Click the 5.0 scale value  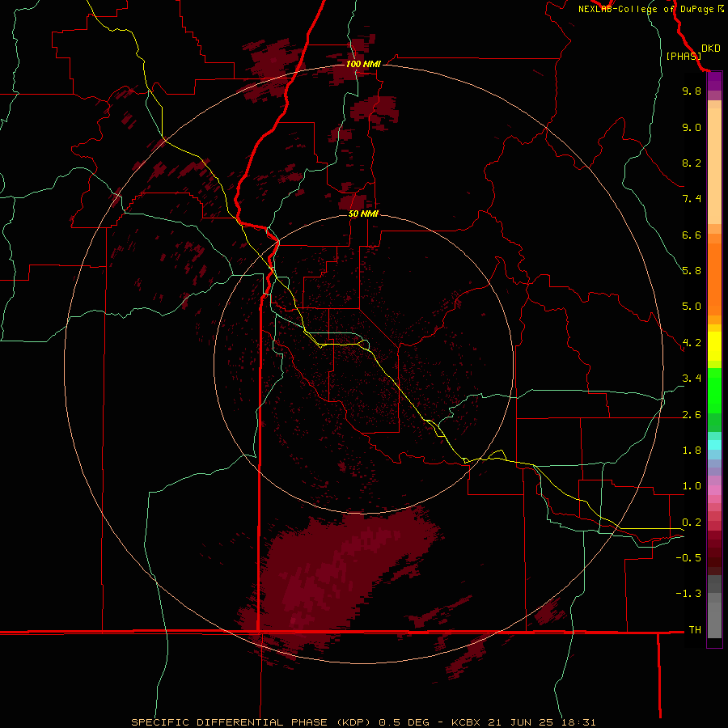(692, 307)
